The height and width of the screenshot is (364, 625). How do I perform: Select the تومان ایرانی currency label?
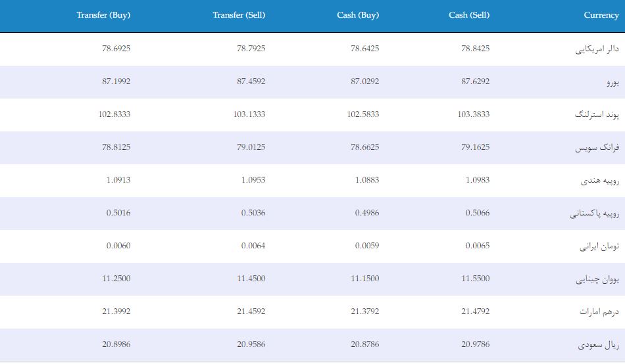click(x=599, y=246)
